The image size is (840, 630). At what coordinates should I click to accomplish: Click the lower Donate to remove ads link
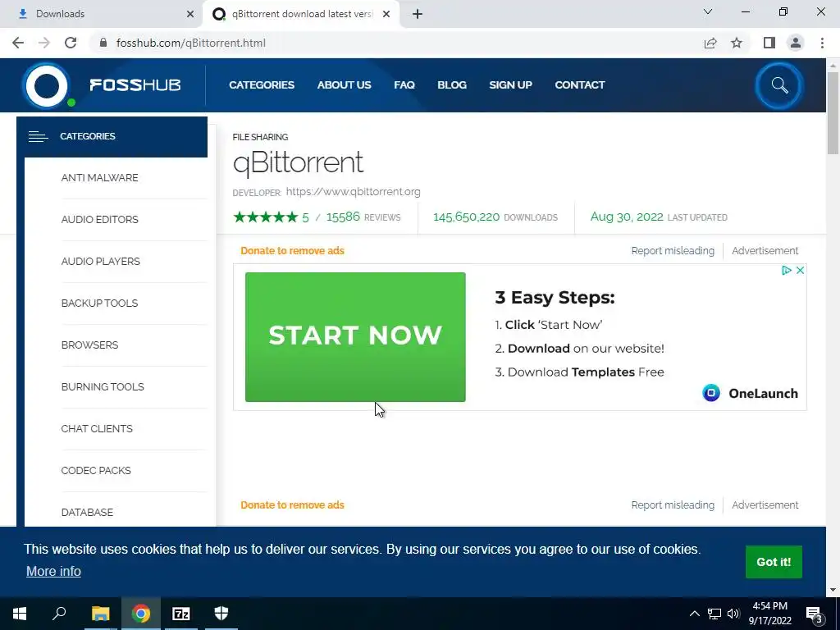coord(293,505)
